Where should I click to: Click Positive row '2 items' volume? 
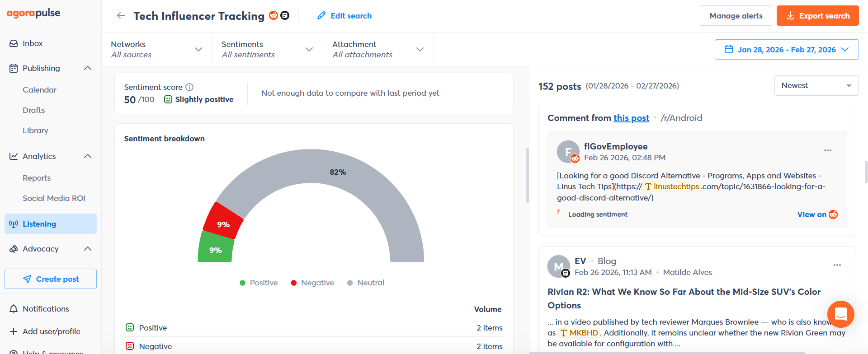point(489,328)
